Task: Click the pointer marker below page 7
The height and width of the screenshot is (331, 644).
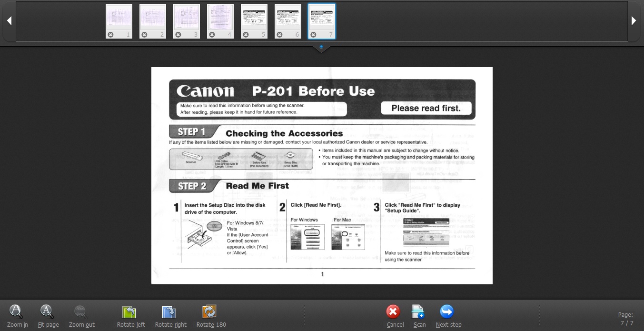Action: 321,47
